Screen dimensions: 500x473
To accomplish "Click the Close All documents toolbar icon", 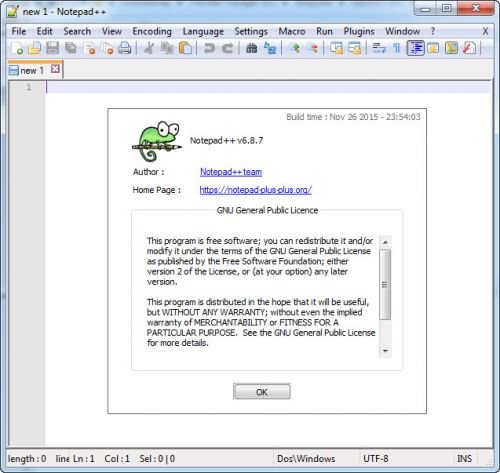I will pyautogui.click(x=107, y=48).
